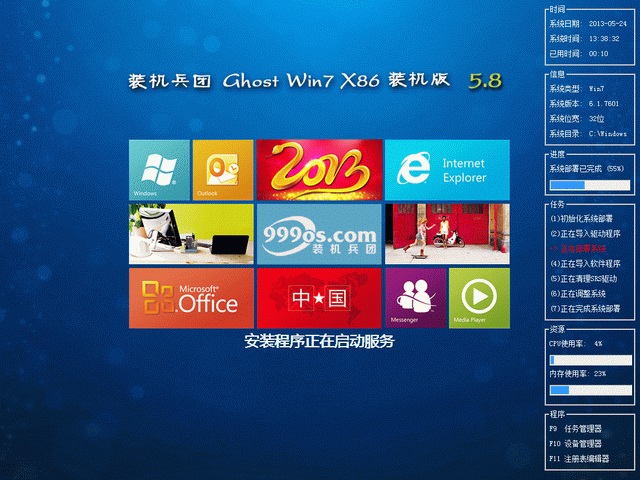Click the yellow 5.8 version number
The height and width of the screenshot is (480, 640).
point(485,81)
